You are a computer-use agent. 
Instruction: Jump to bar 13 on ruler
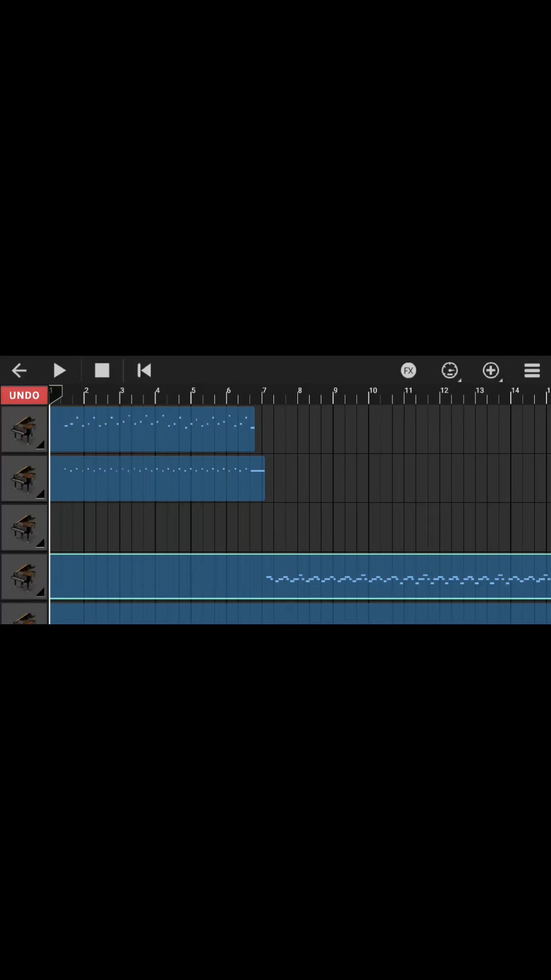(480, 390)
